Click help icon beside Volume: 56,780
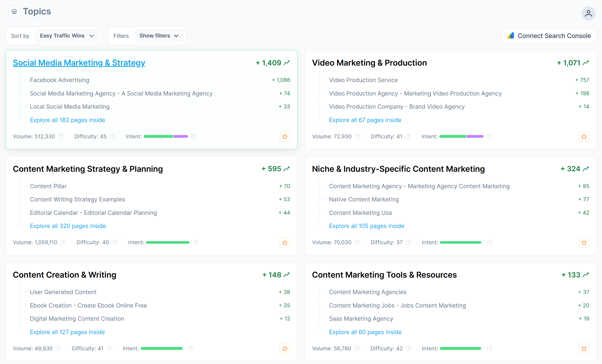The width and height of the screenshot is (602, 364). (x=357, y=349)
